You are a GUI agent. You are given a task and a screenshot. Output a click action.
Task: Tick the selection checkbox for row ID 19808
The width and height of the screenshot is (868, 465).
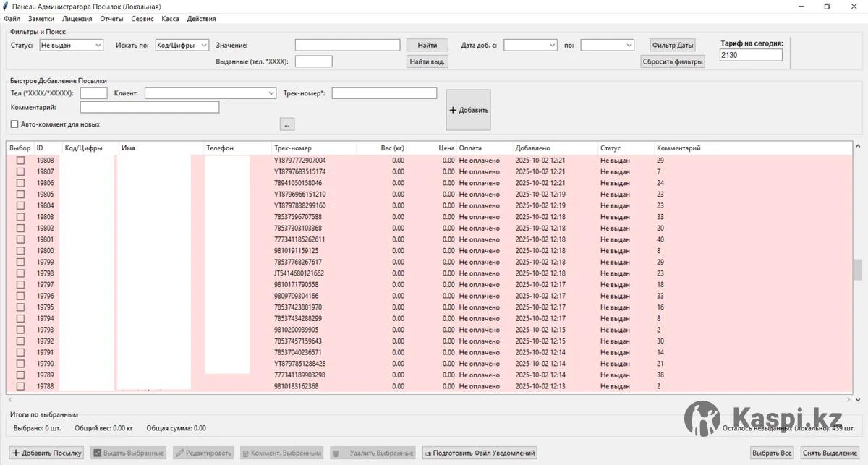21,161
